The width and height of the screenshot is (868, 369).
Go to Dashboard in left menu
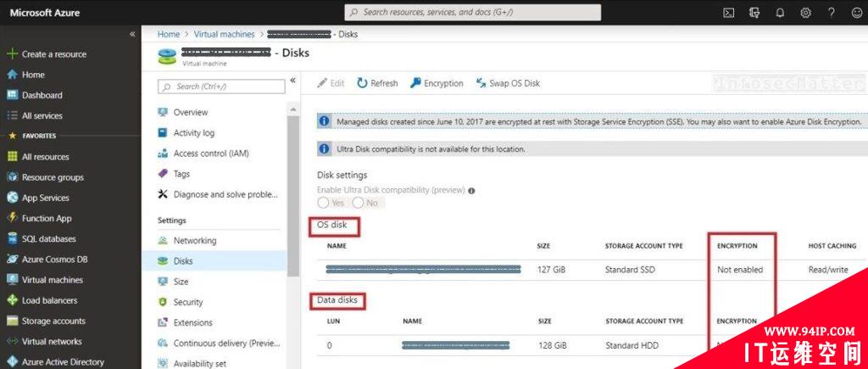pyautogui.click(x=42, y=95)
